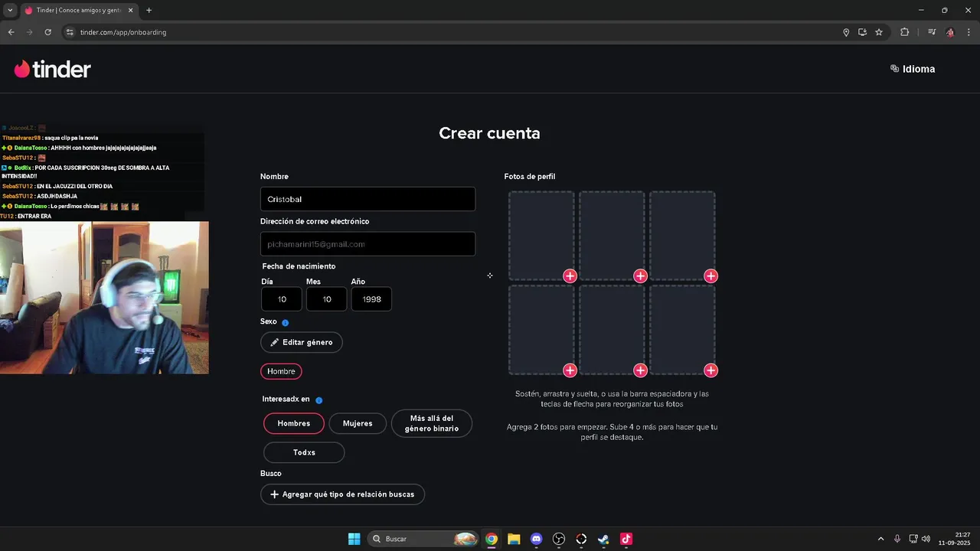The image size is (980, 551).
Task: Click the Día birth date field
Action: (282, 299)
